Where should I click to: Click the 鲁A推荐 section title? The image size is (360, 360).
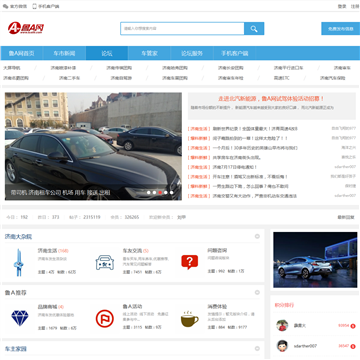(16, 293)
